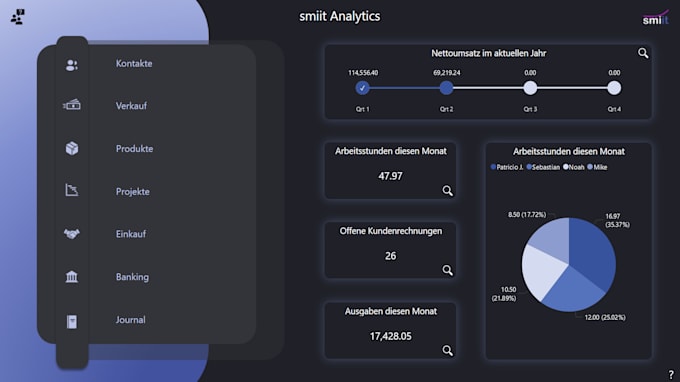The width and height of the screenshot is (680, 382).
Task: Click the 47.97 hours value
Action: 390,176
